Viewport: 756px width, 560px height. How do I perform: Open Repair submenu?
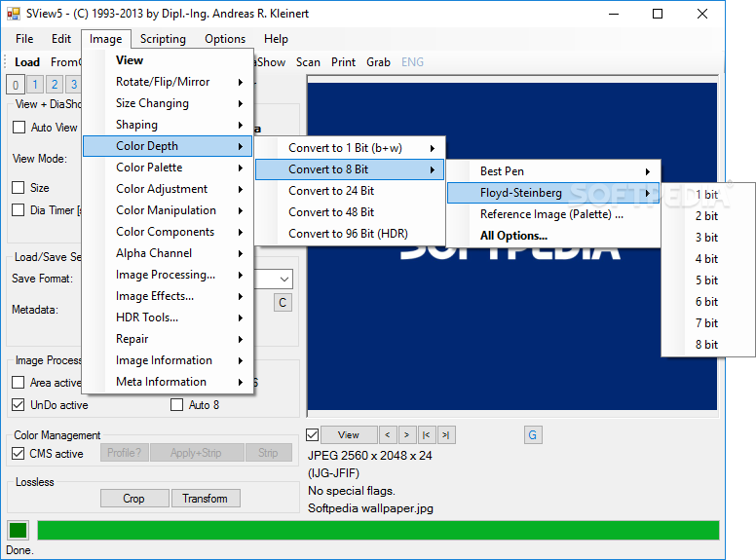[x=168, y=339]
